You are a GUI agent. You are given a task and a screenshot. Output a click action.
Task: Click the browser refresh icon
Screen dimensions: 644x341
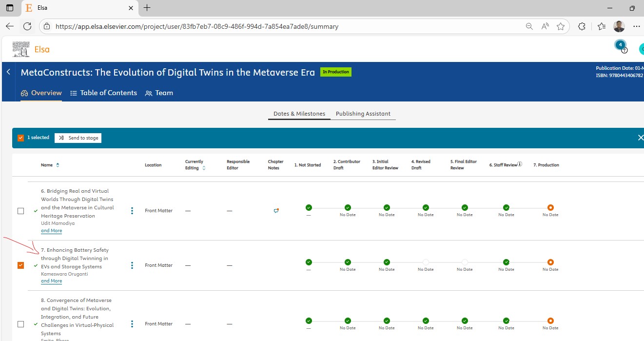(27, 26)
